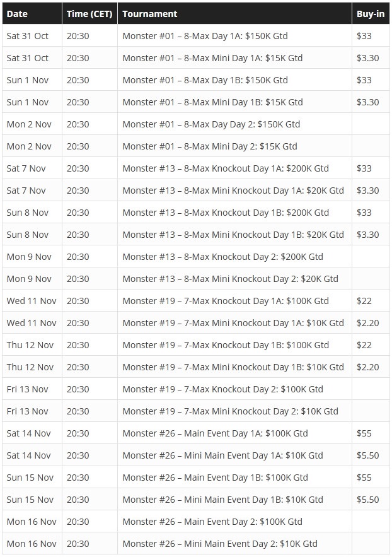Click the Buy-in column header
Viewport: 392px width, 557px height.
tap(371, 13)
